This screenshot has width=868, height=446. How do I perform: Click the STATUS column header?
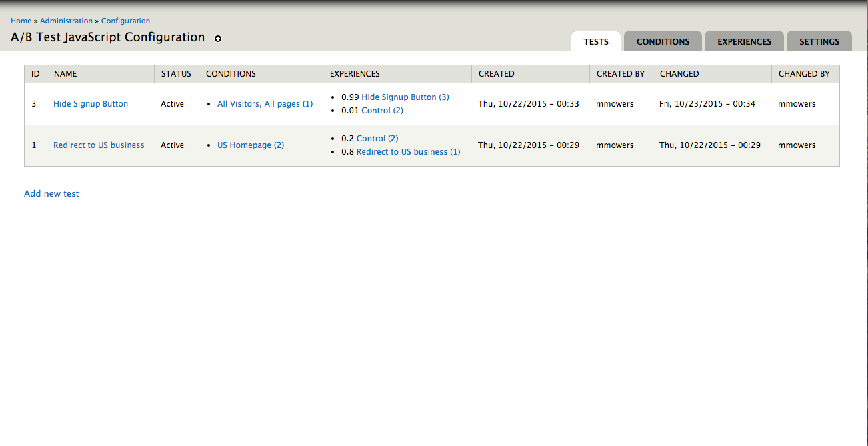pos(176,73)
